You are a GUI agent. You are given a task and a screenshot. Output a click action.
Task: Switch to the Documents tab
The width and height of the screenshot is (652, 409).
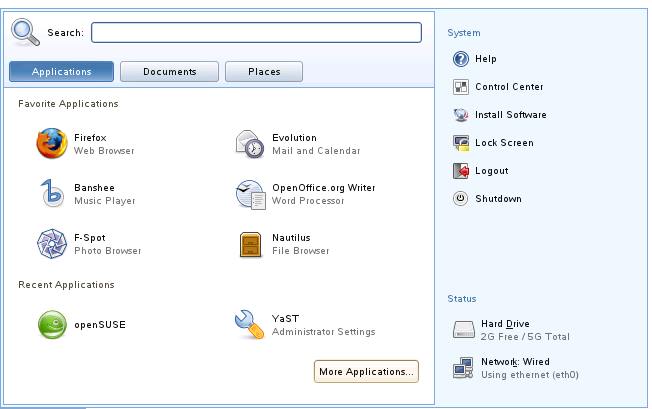pyautogui.click(x=169, y=71)
